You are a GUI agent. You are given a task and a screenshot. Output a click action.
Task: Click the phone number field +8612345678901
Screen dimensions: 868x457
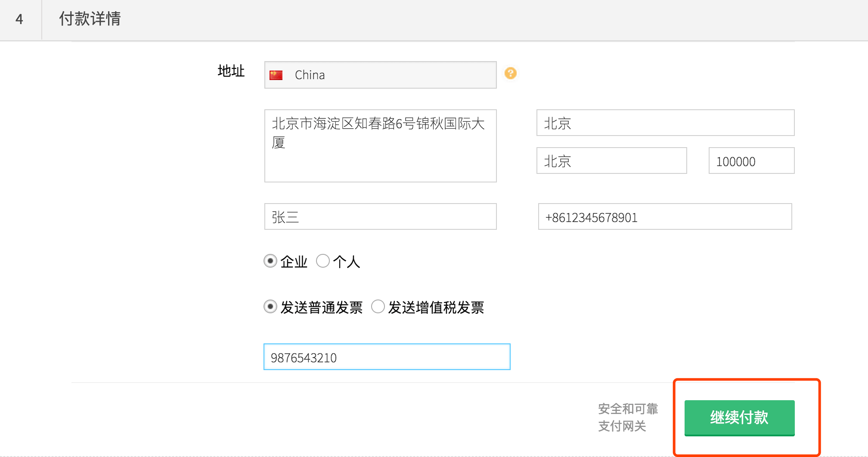[x=665, y=217]
